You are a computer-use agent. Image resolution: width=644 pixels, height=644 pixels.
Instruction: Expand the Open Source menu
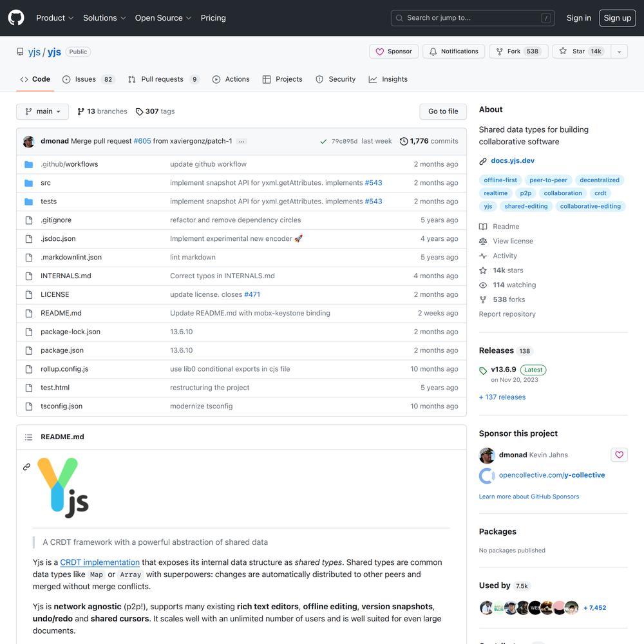click(163, 17)
